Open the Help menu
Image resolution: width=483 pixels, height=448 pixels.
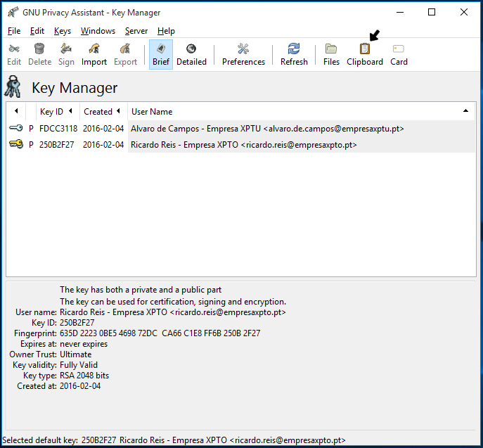[166, 31]
